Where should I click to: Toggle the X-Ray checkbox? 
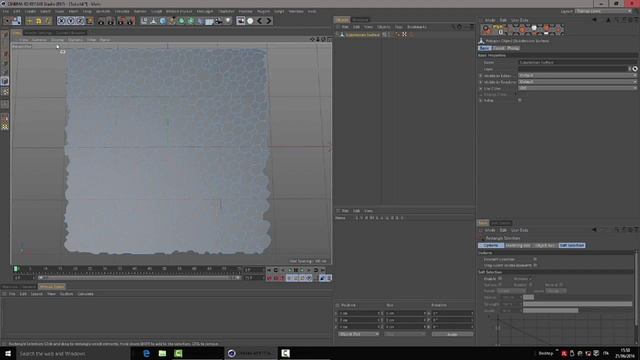pos(520,100)
